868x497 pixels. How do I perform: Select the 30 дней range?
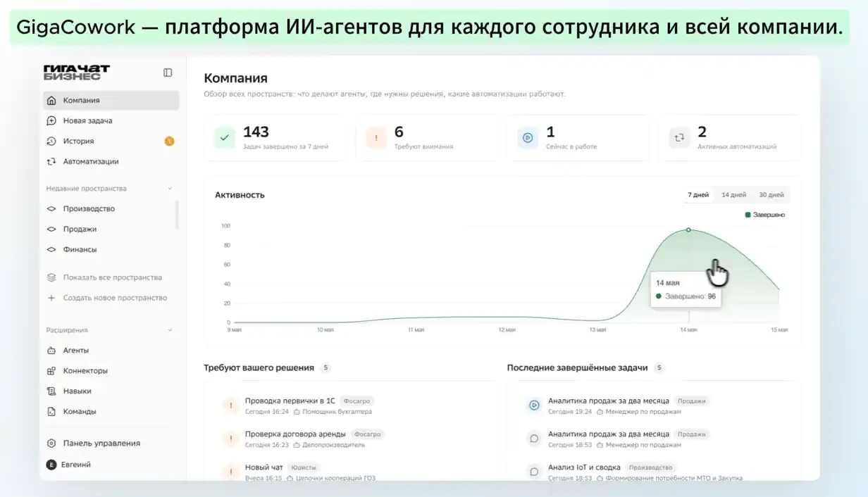pos(771,195)
